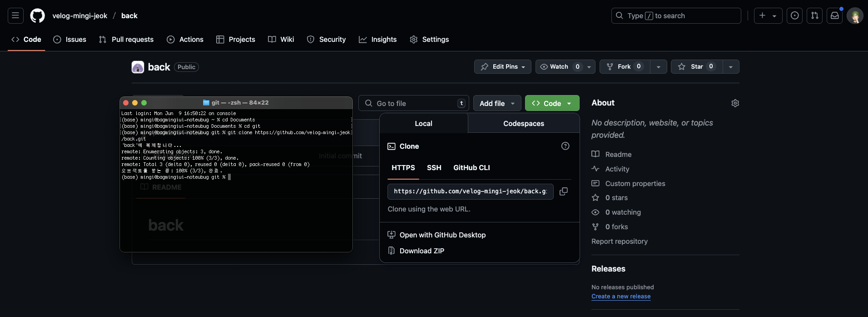Open the About settings gear icon

tap(735, 103)
